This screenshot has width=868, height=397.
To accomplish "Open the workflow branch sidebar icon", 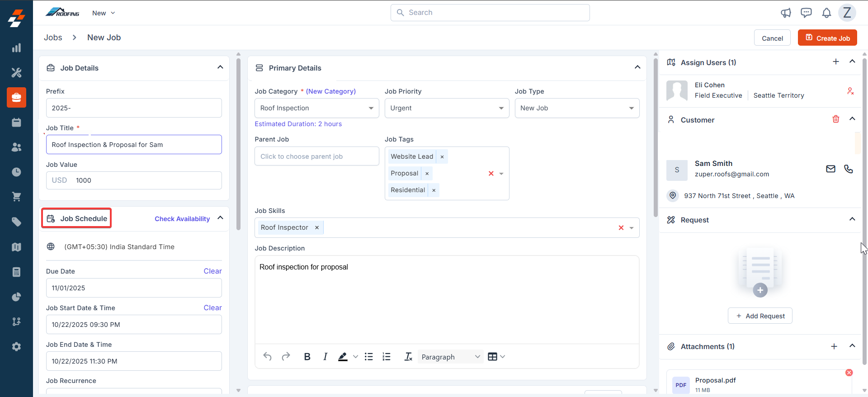I will pyautogui.click(x=16, y=321).
